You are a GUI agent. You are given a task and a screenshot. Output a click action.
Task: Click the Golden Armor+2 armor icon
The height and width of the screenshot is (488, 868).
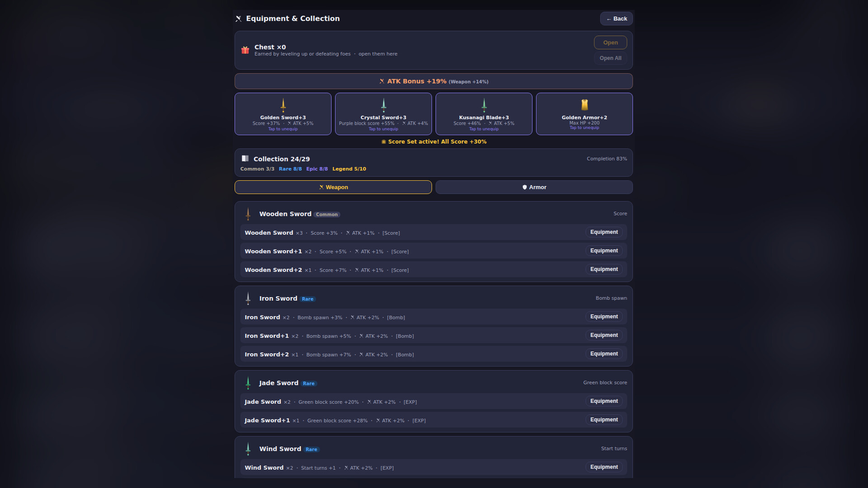click(584, 105)
